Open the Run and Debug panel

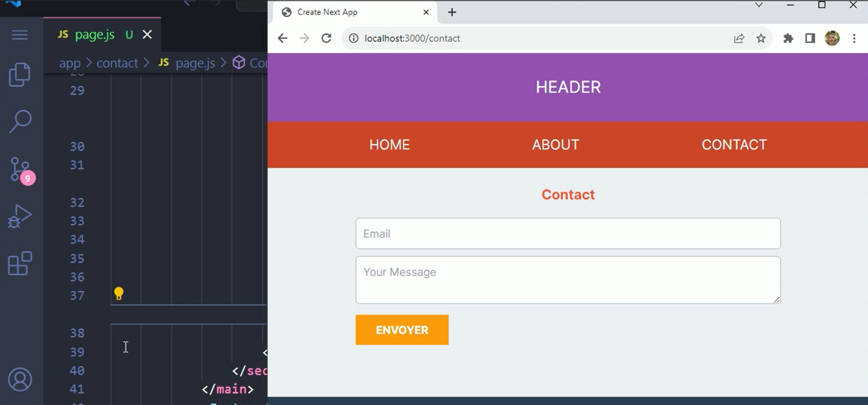[x=21, y=216]
